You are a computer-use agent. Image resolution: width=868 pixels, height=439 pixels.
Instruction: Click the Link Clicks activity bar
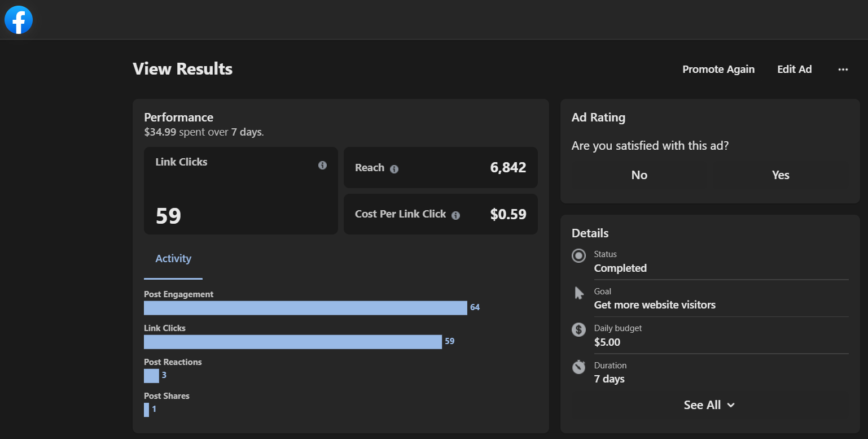[292, 342]
